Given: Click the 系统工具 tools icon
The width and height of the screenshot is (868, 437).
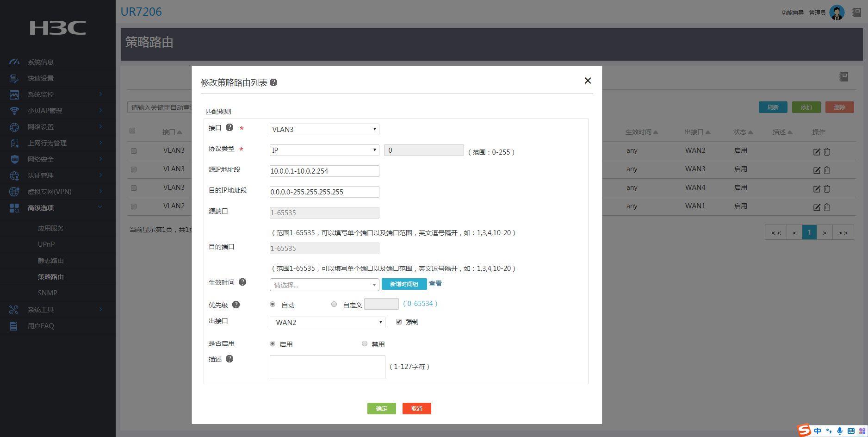Looking at the screenshot, I should [14, 310].
